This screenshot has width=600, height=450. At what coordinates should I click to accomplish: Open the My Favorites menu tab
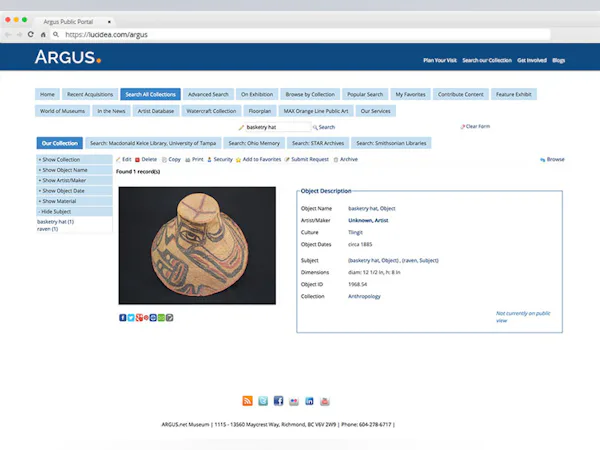tap(411, 94)
